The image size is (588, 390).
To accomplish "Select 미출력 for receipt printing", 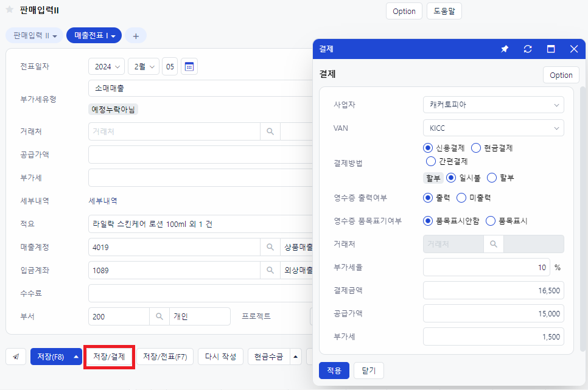I will (461, 198).
